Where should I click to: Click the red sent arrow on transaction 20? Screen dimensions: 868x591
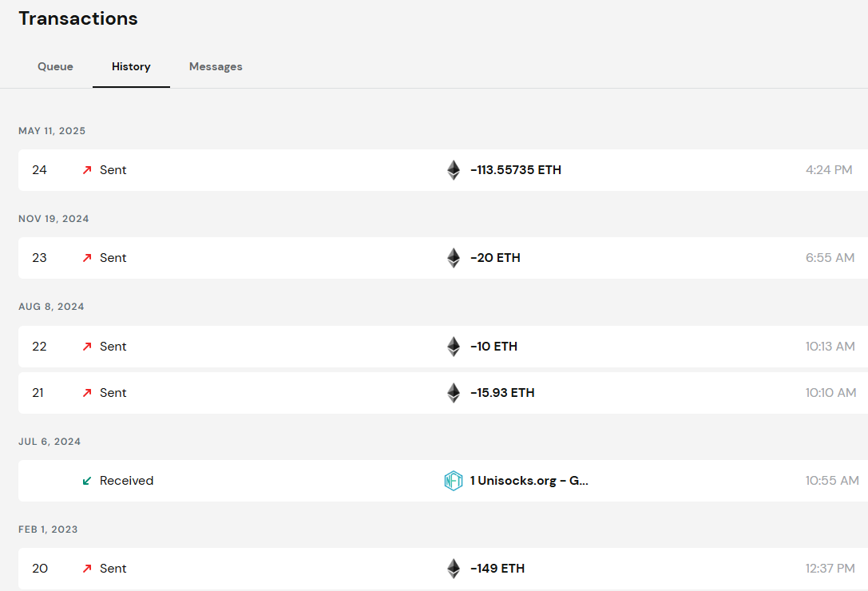pos(87,569)
